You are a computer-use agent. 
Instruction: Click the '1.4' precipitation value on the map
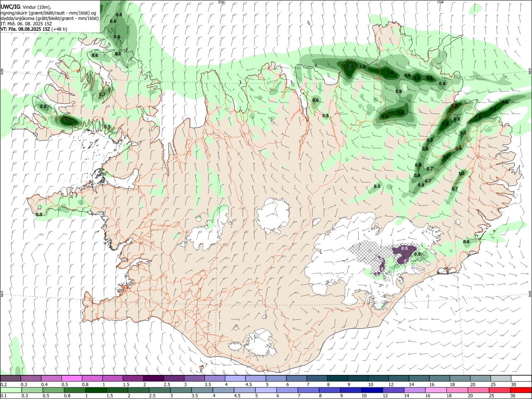(x=390, y=72)
